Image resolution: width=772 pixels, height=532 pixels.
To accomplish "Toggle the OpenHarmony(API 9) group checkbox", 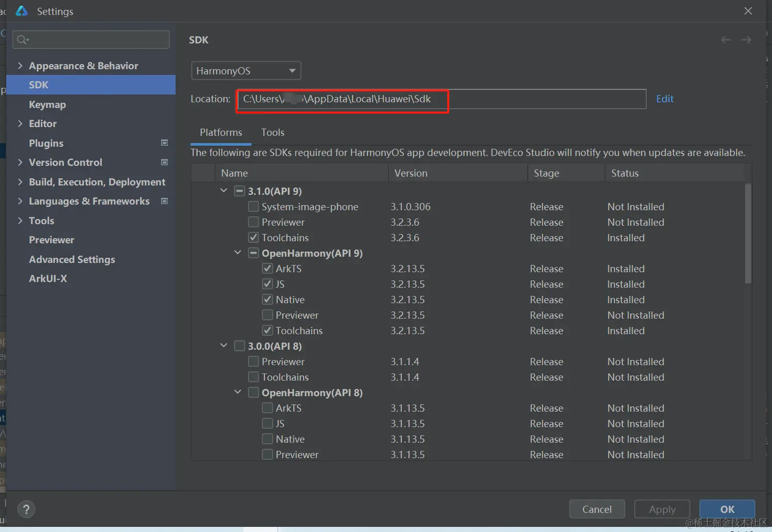I will tap(254, 253).
